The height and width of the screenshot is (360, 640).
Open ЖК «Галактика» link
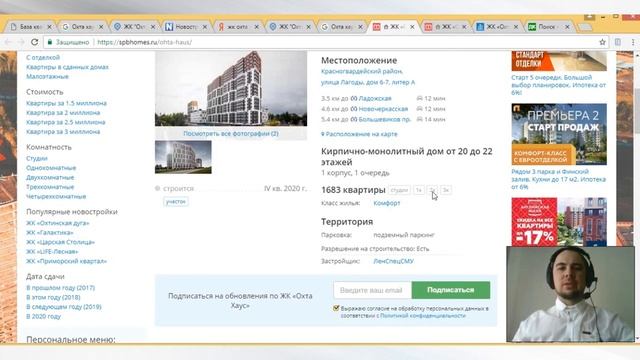(x=50, y=233)
